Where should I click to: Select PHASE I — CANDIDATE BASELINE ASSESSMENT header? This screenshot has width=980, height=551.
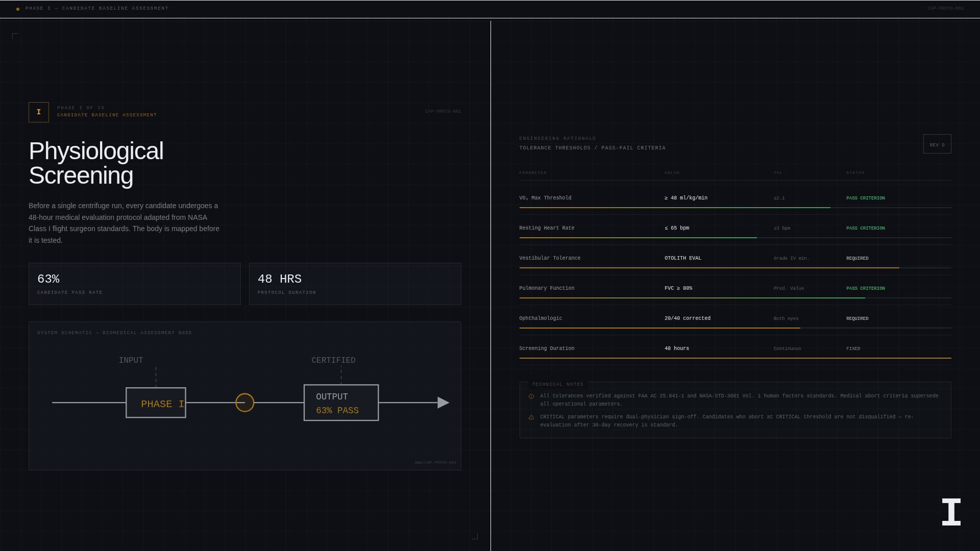point(97,8)
